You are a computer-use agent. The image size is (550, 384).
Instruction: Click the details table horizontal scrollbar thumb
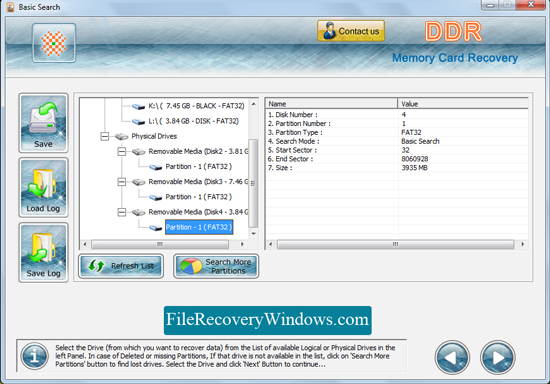point(396,244)
